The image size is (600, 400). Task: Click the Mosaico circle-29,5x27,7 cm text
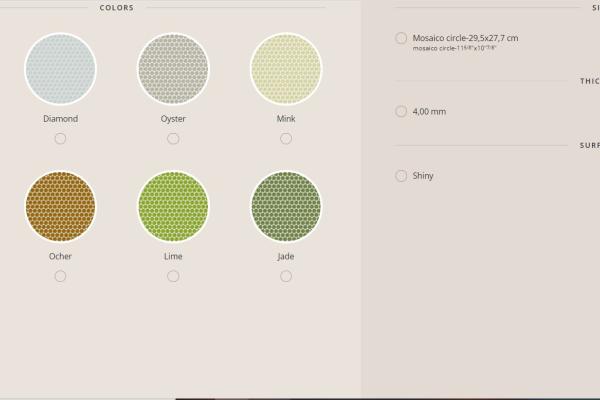pos(465,38)
